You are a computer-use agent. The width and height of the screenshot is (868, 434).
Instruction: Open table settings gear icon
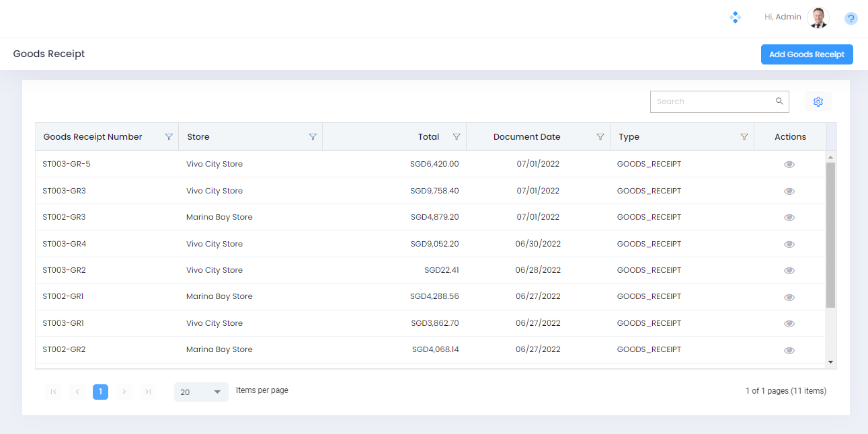(818, 101)
